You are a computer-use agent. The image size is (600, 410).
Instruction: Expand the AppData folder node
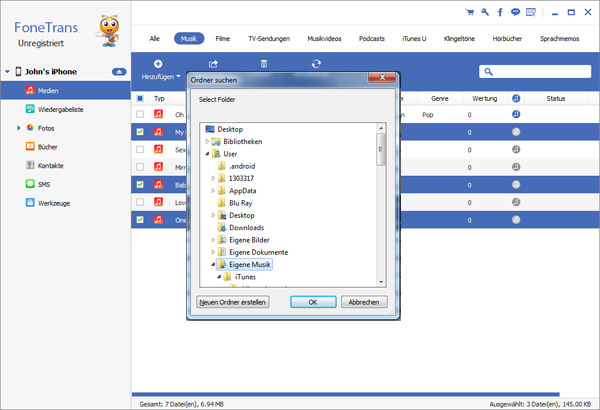pos(213,191)
